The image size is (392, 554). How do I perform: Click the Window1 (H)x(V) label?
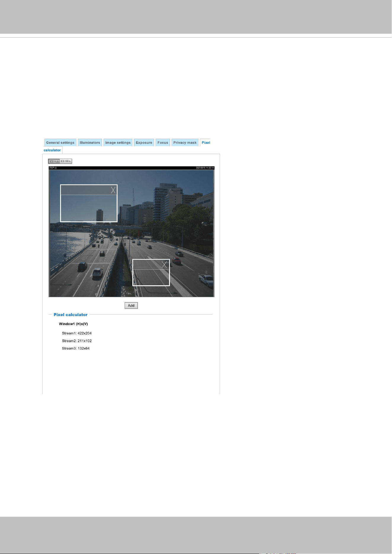tap(73, 324)
